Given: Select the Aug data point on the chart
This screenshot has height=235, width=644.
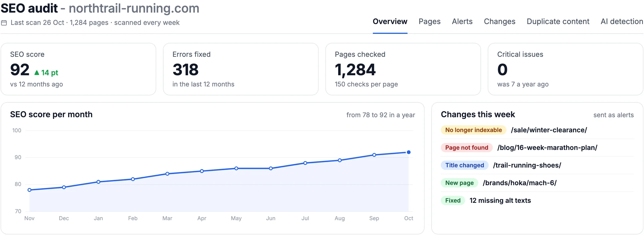Looking at the screenshot, I should 340,160.
